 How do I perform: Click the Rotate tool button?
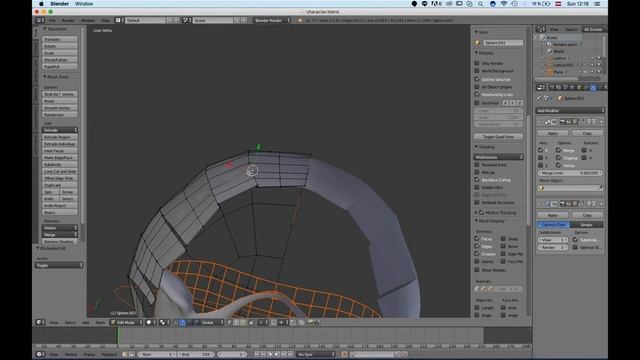(60, 46)
